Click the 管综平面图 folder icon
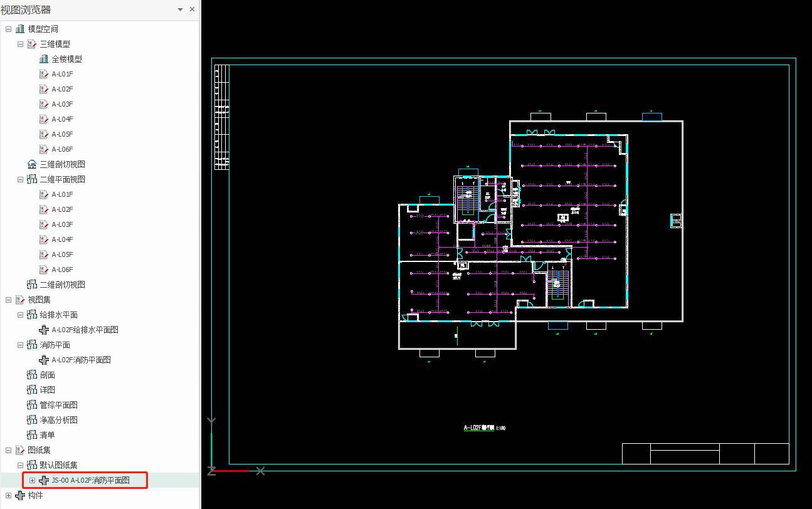Image resolution: width=812 pixels, height=509 pixels. pyautogui.click(x=32, y=405)
